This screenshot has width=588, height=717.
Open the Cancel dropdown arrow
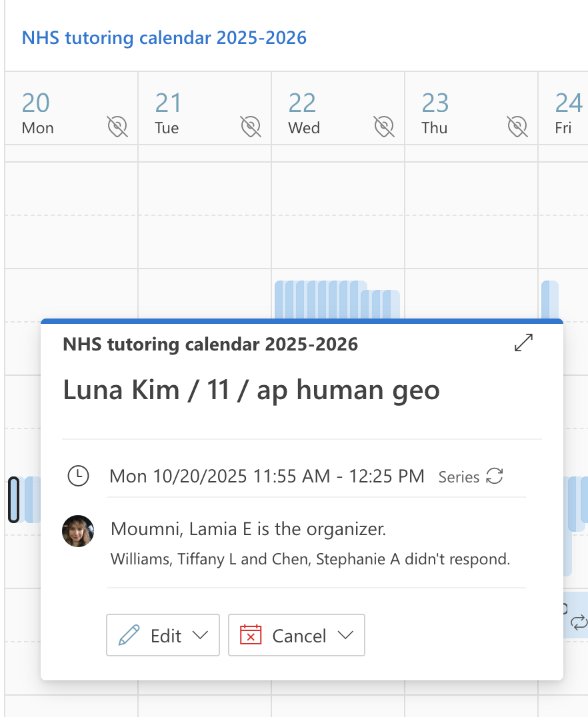tap(345, 635)
